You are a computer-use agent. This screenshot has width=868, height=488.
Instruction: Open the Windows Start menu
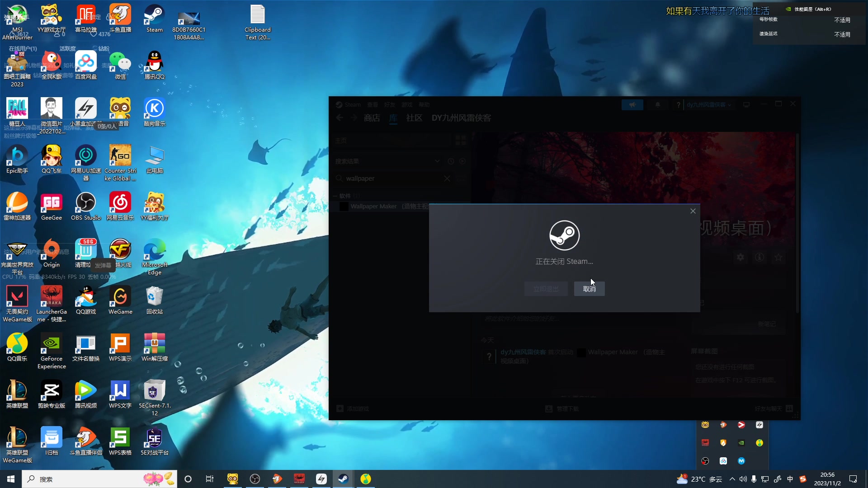[11, 479]
